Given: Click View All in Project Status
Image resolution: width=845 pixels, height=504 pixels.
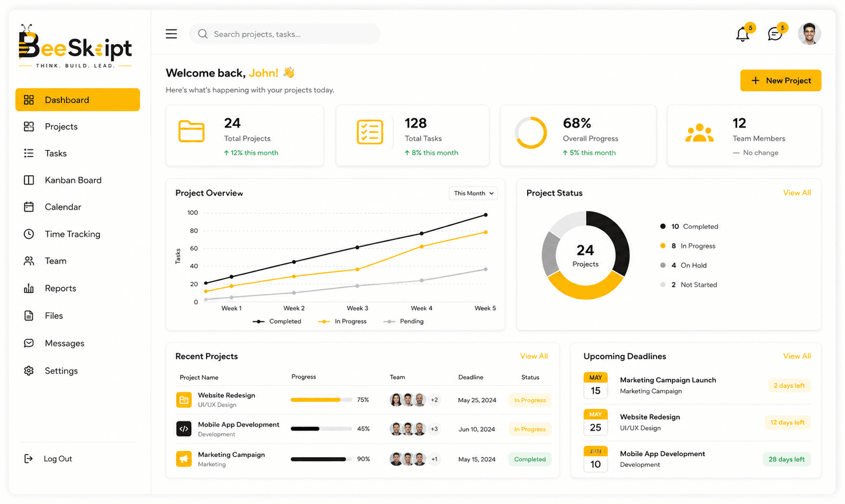Looking at the screenshot, I should (797, 193).
